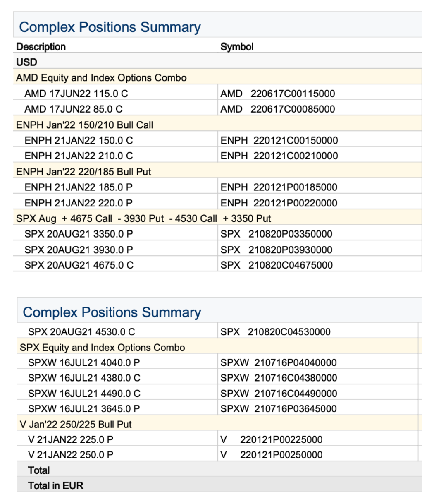Click the ENPH 220121P00185000 symbol
The image size is (434, 504).
tap(279, 187)
